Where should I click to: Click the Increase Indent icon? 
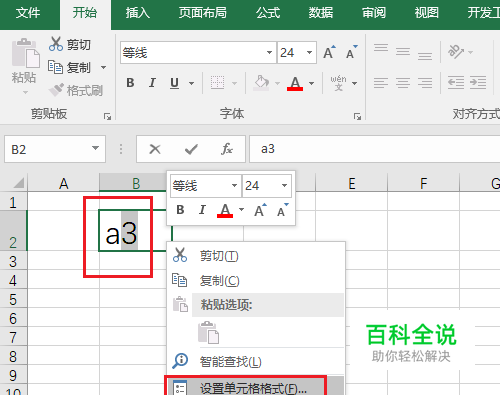[478, 83]
